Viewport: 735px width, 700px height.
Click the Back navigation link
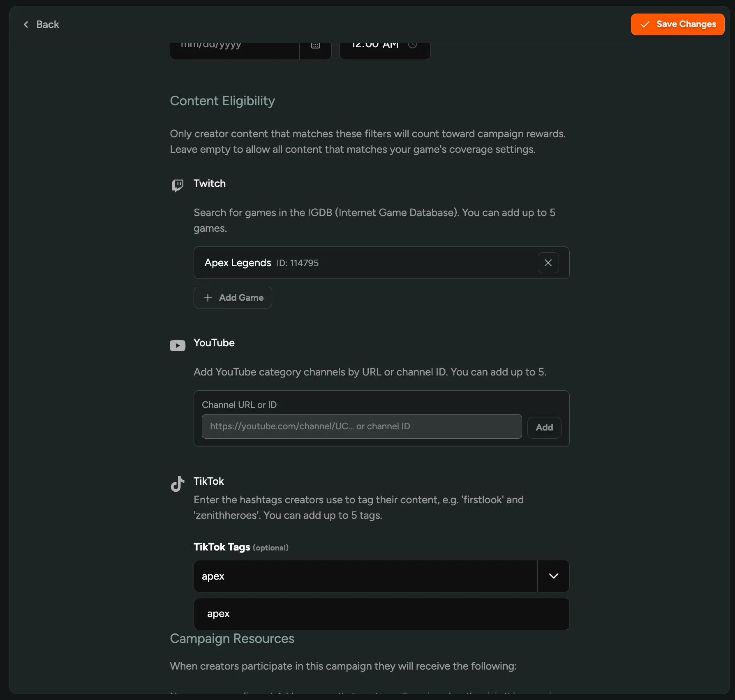click(x=48, y=24)
